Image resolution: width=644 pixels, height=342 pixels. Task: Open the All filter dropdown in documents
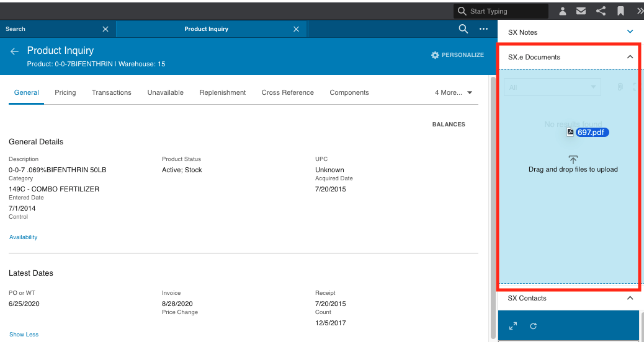(552, 87)
